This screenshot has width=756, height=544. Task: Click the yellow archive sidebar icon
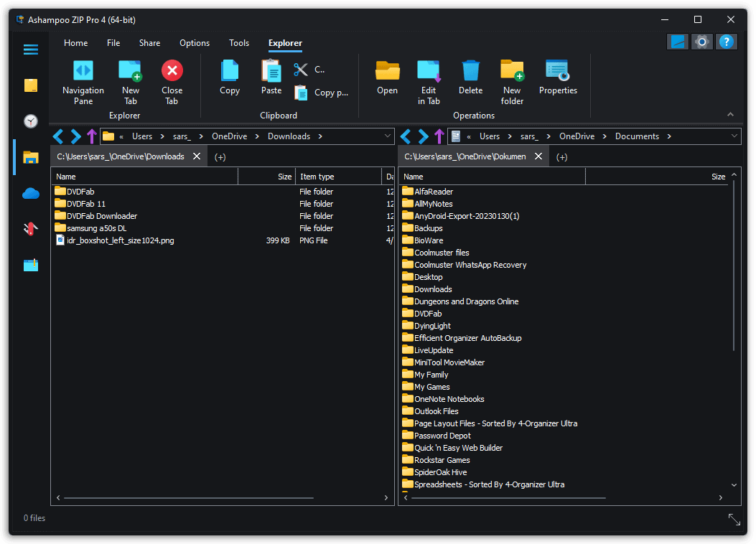tap(31, 86)
